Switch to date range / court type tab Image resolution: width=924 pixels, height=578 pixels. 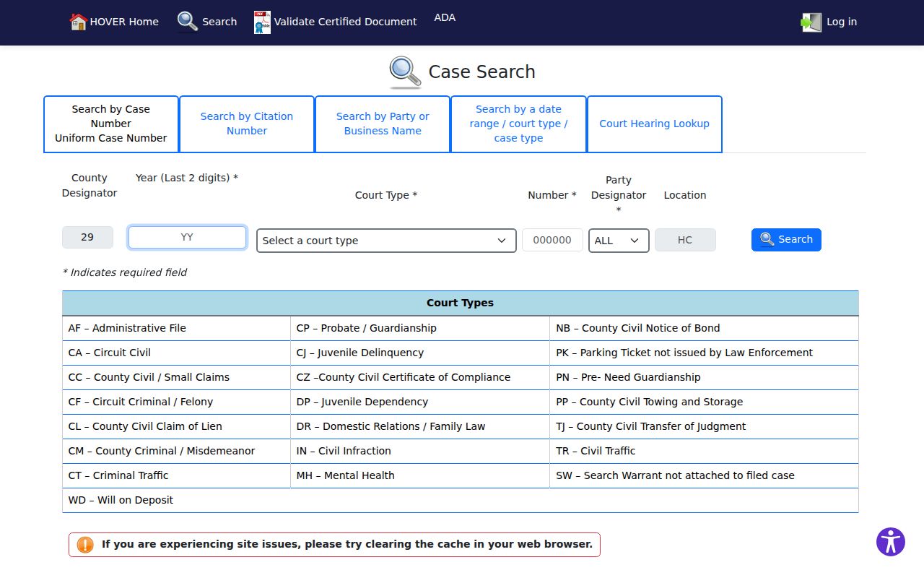(518, 124)
